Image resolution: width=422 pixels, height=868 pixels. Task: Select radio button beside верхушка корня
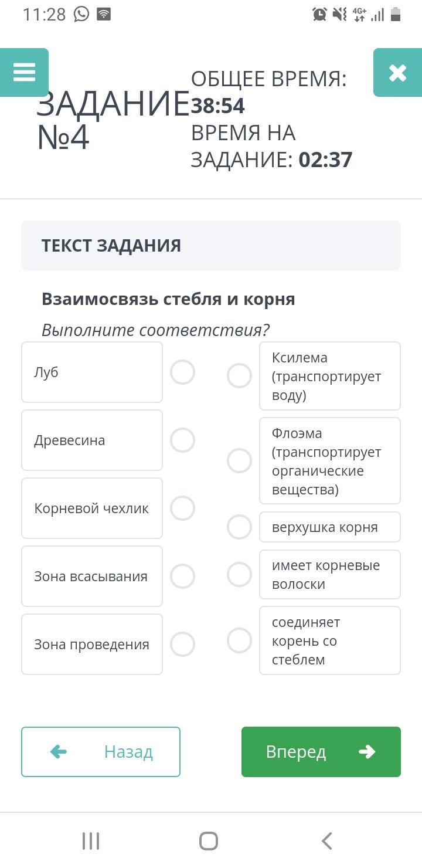pyautogui.click(x=239, y=527)
